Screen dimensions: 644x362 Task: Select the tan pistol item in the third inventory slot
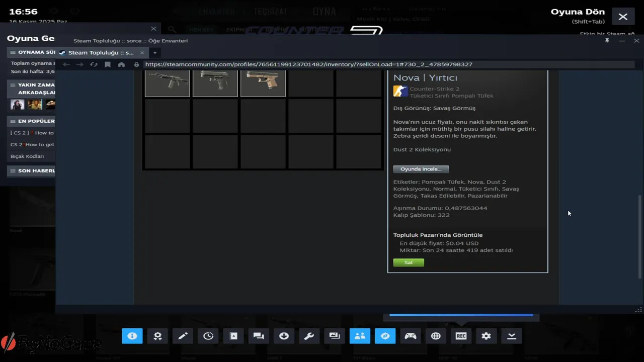(263, 83)
